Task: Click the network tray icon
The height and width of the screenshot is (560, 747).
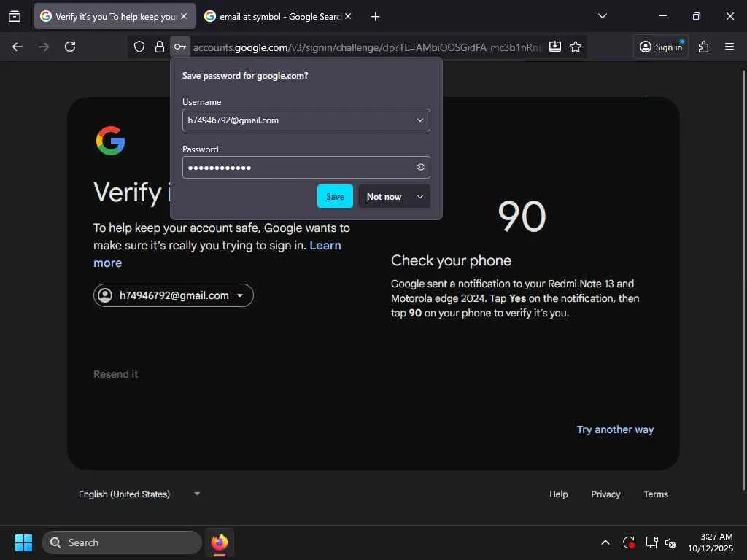Action: pos(651,542)
